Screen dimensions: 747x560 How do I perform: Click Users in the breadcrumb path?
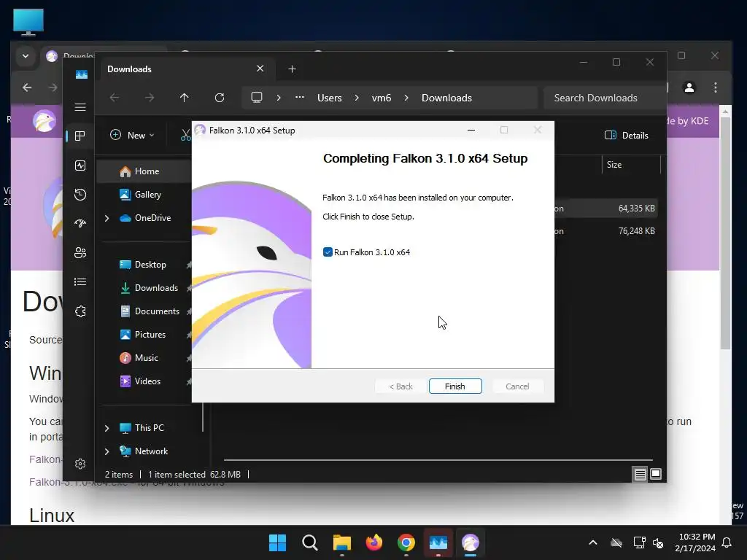point(330,98)
